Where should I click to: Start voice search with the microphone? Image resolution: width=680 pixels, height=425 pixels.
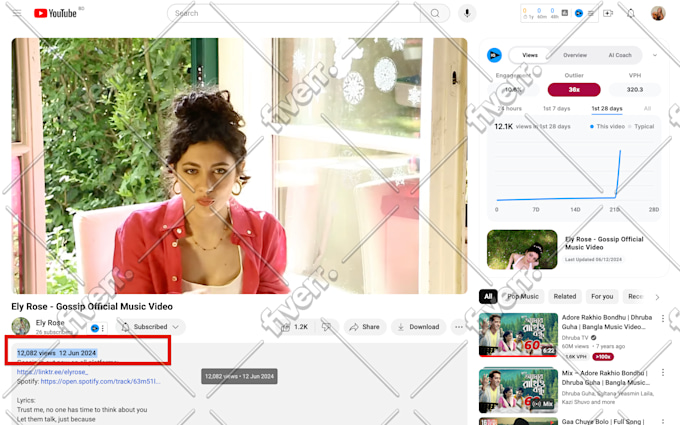click(x=467, y=13)
